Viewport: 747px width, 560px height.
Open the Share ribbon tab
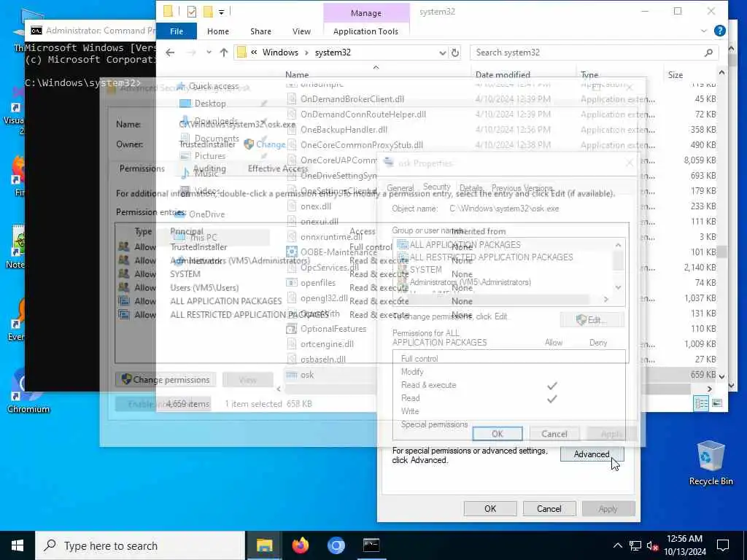[x=260, y=31]
